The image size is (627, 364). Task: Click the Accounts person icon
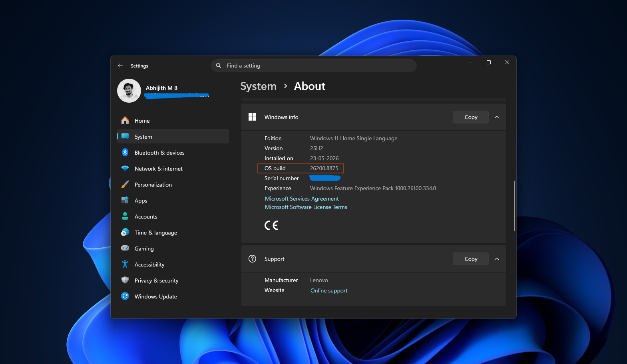pos(125,216)
